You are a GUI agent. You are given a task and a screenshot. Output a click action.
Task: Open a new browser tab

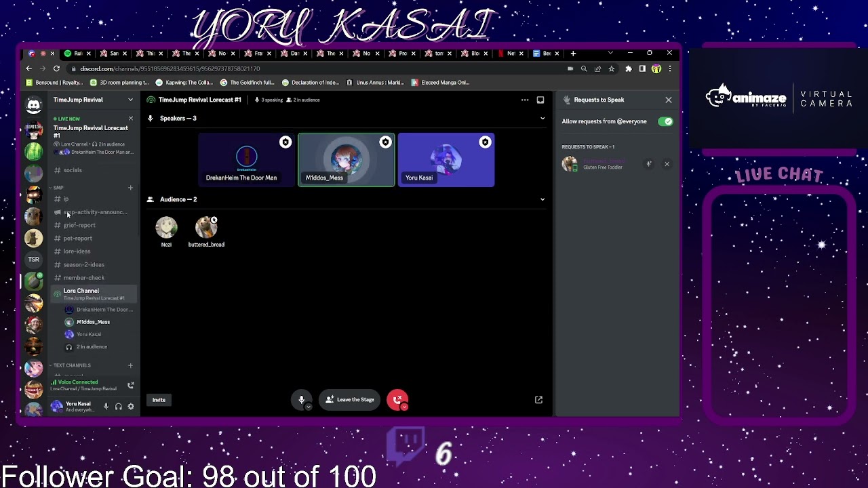573,54
